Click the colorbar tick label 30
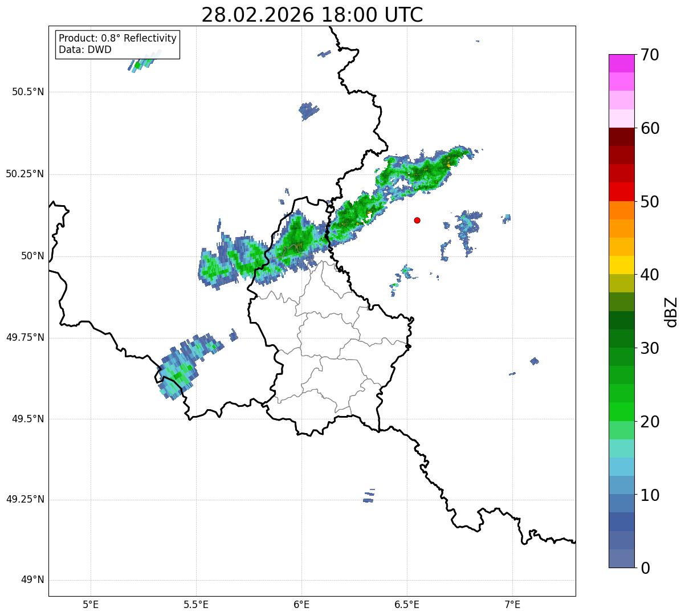 (650, 348)
